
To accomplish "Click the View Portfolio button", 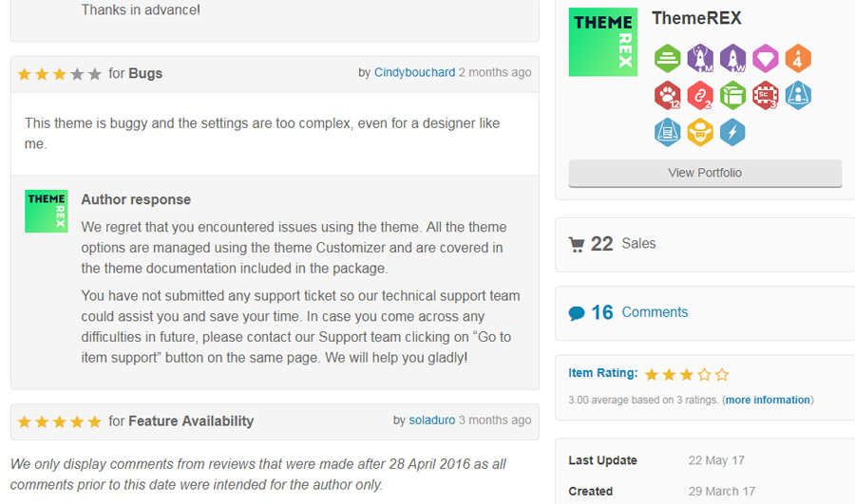I will coord(705,173).
